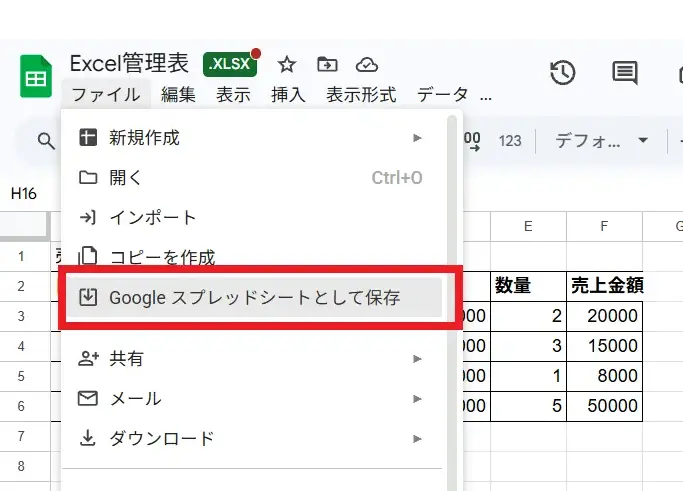Viewport: 683px width, 491px height.
Task: Click quantity cell with value 5
Action: pyautogui.click(x=528, y=406)
